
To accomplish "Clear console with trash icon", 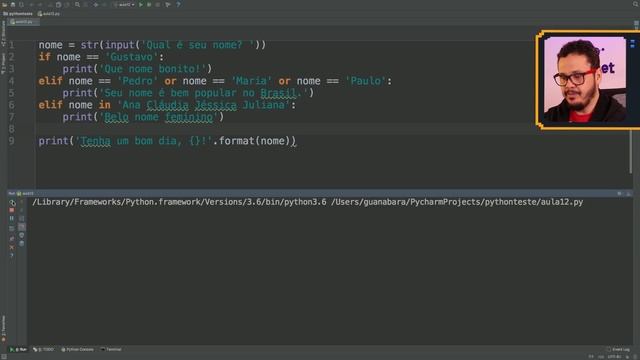I will pos(22,244).
